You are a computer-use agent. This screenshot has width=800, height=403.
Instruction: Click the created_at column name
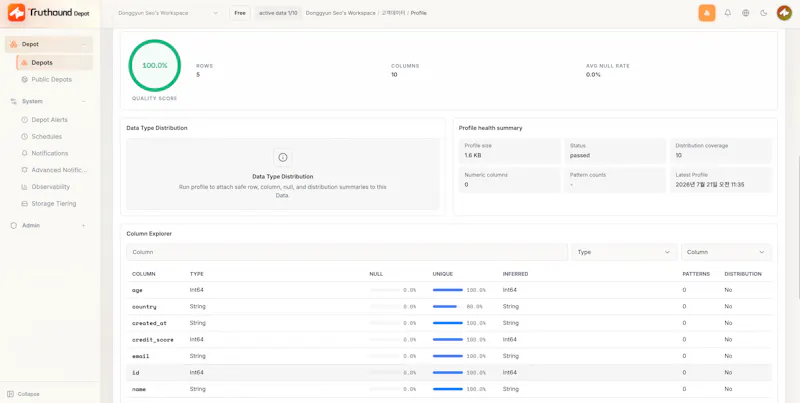click(x=149, y=323)
